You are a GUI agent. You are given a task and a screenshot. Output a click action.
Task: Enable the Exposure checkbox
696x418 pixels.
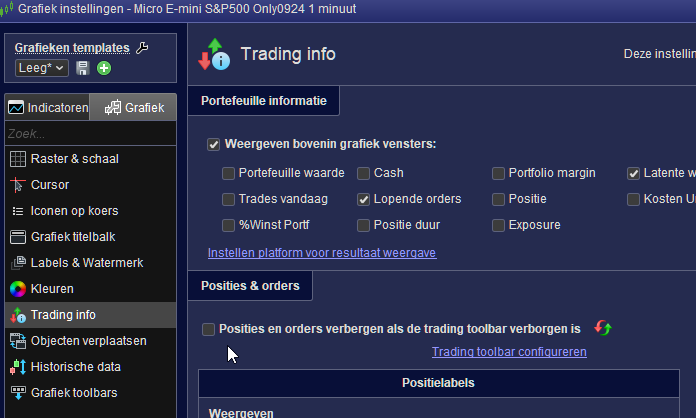pyautogui.click(x=498, y=225)
